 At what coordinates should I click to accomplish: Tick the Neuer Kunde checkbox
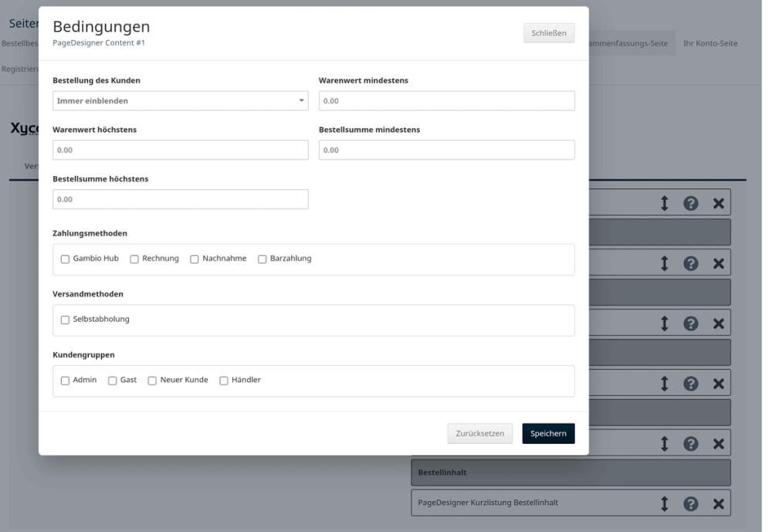tap(152, 381)
